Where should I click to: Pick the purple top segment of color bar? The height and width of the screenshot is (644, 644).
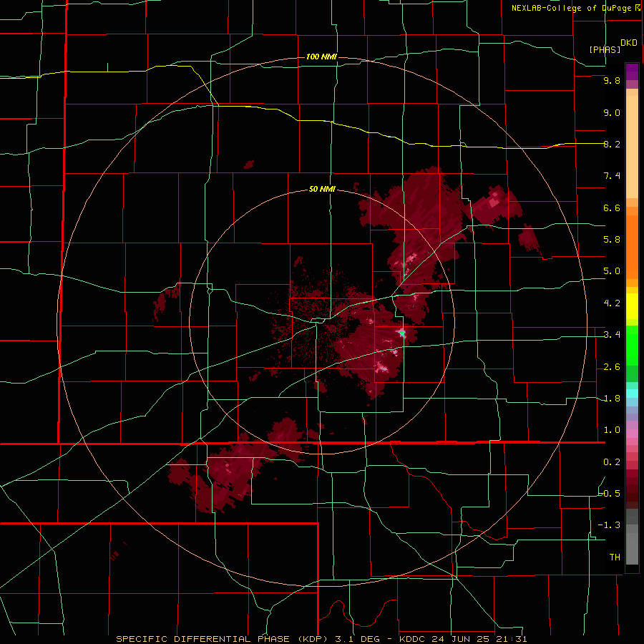(632, 72)
